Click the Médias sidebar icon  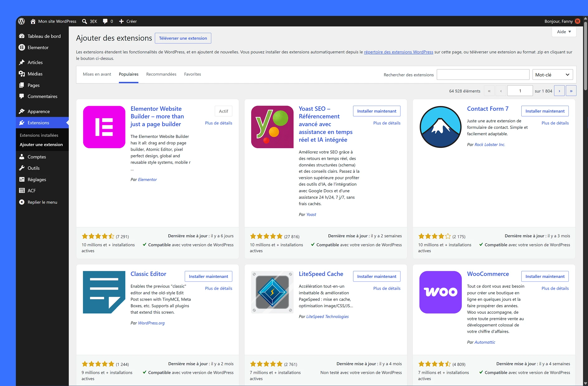22,74
